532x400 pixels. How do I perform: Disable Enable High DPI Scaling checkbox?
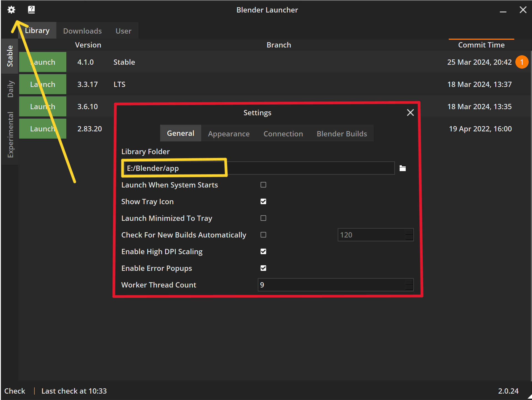tap(263, 251)
